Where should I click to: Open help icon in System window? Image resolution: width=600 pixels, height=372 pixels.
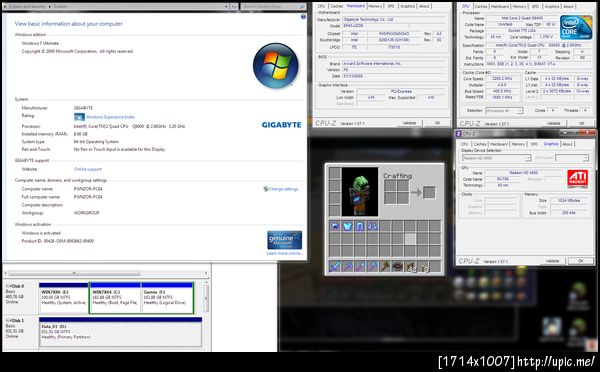303,16
